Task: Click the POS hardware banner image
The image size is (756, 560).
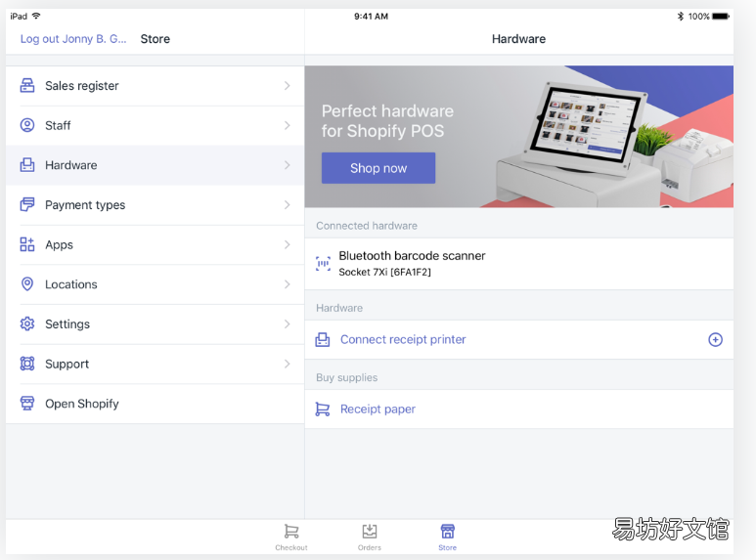Action: [x=519, y=137]
